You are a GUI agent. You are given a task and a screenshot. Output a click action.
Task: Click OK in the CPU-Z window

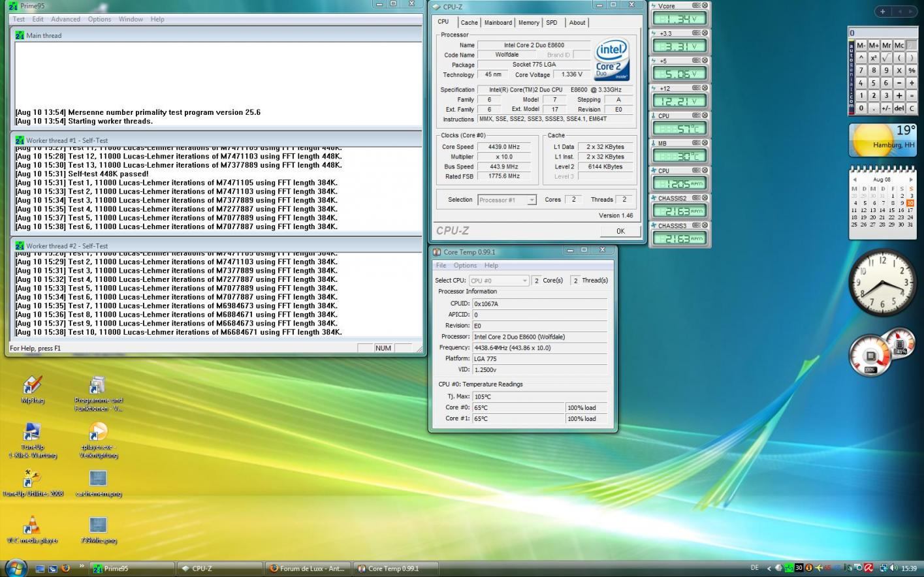click(620, 230)
